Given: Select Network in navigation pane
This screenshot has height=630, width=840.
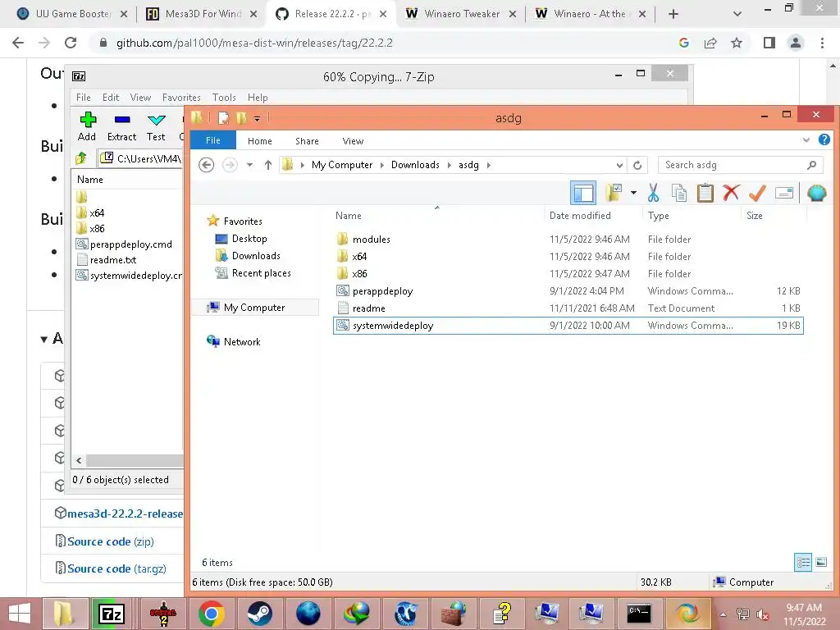Looking at the screenshot, I should pos(242,342).
